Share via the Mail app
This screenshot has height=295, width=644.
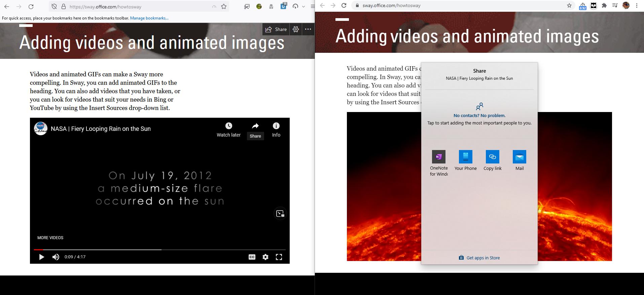[x=520, y=160]
